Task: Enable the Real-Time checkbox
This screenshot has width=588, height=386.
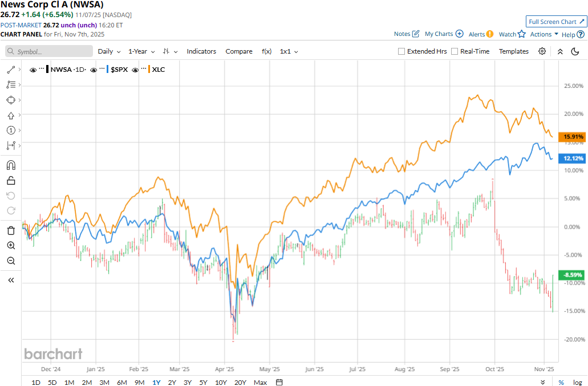Action: [x=455, y=51]
